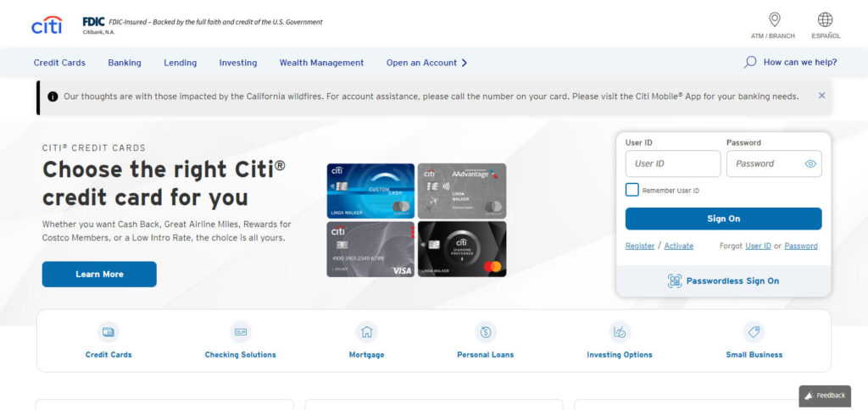
Task: Click the search magnifier icon
Action: [750, 62]
